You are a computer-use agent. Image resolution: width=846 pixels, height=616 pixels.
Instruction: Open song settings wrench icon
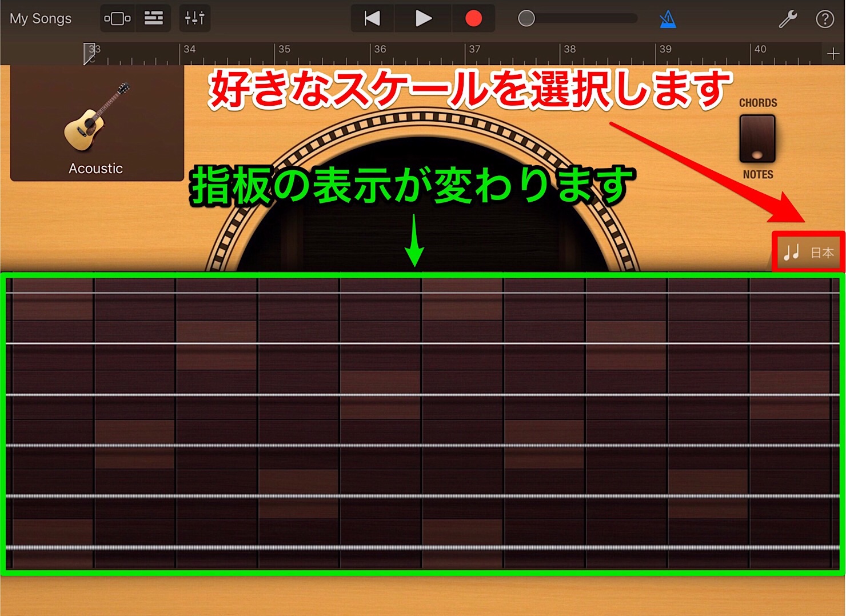point(788,19)
